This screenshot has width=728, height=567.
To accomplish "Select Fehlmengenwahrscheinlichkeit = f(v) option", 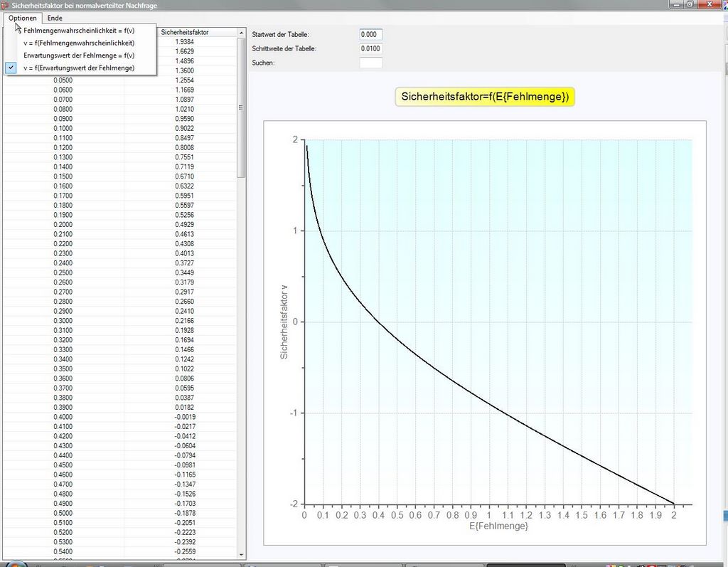I will click(79, 31).
